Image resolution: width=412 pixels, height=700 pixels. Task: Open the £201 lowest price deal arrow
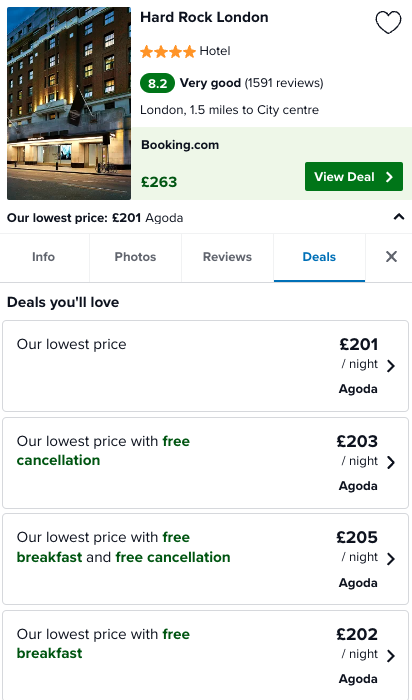[391, 366]
